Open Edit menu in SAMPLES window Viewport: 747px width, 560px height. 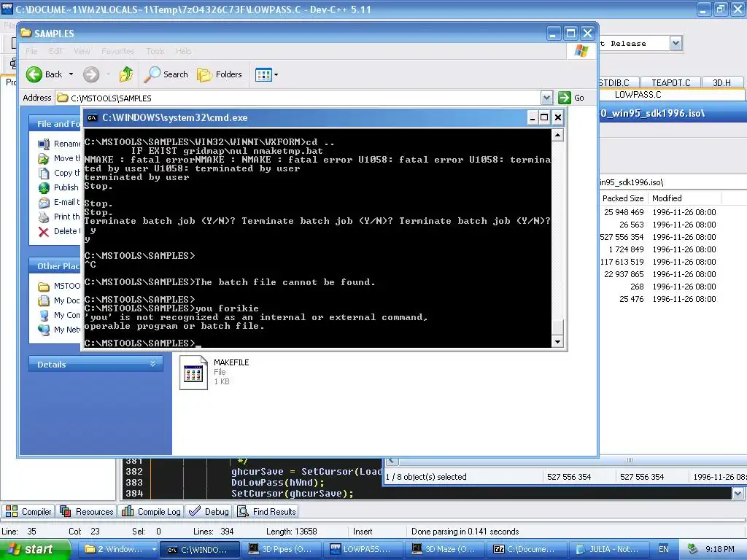tap(55, 51)
